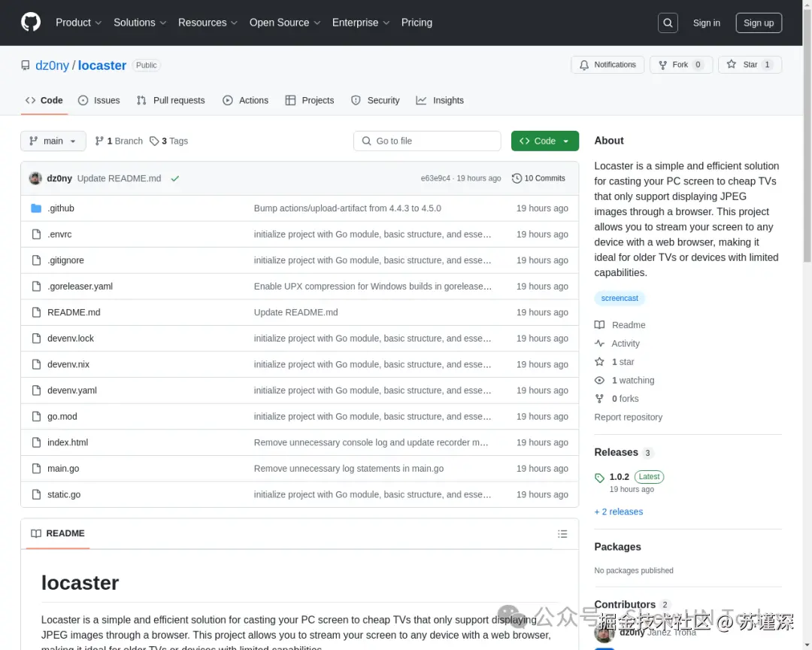The width and height of the screenshot is (812, 650).
Task: Open the Pricing page link
Action: pos(417,23)
